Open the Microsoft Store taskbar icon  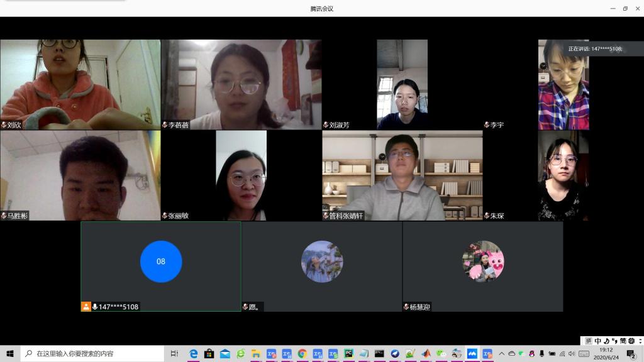(x=209, y=354)
